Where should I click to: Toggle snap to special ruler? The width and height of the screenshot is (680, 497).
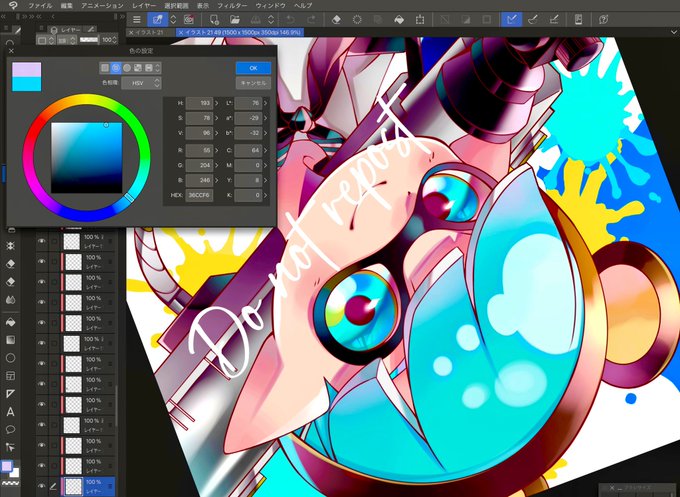point(533,20)
